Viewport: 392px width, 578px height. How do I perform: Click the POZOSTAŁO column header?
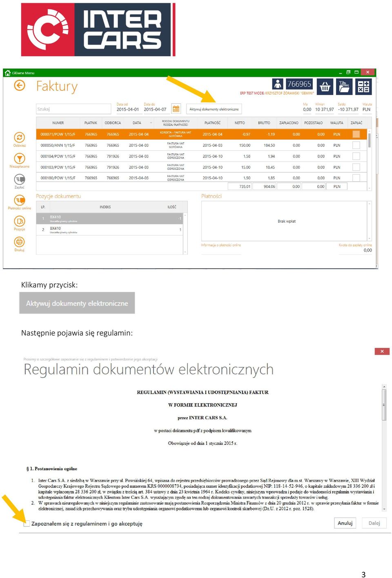(313, 123)
